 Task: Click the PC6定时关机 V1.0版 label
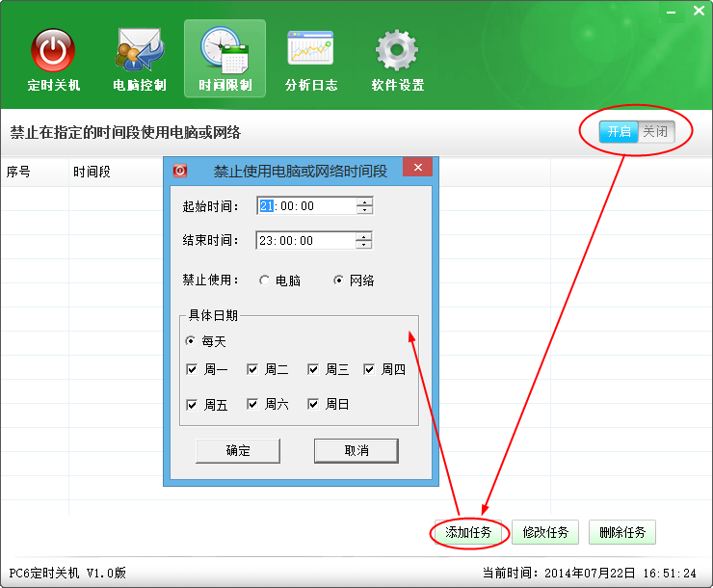[67, 573]
